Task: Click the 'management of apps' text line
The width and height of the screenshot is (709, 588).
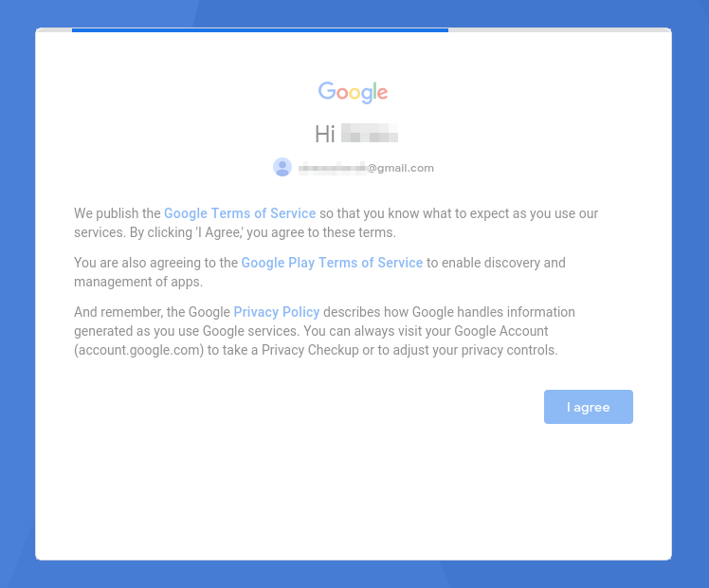Action: [138, 282]
